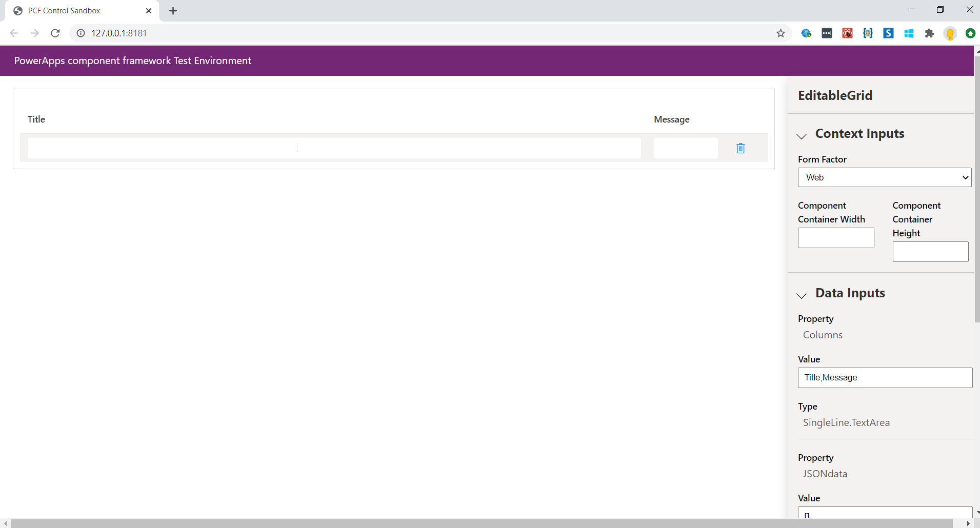The height and width of the screenshot is (528, 980).
Task: Go forward with the browser forward arrow
Action: [34, 33]
